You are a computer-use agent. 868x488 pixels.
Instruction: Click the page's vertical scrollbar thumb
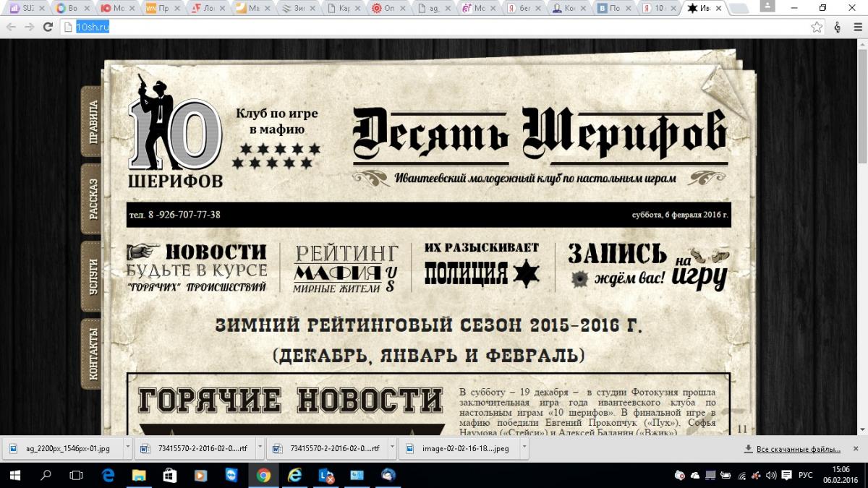pyautogui.click(x=861, y=101)
